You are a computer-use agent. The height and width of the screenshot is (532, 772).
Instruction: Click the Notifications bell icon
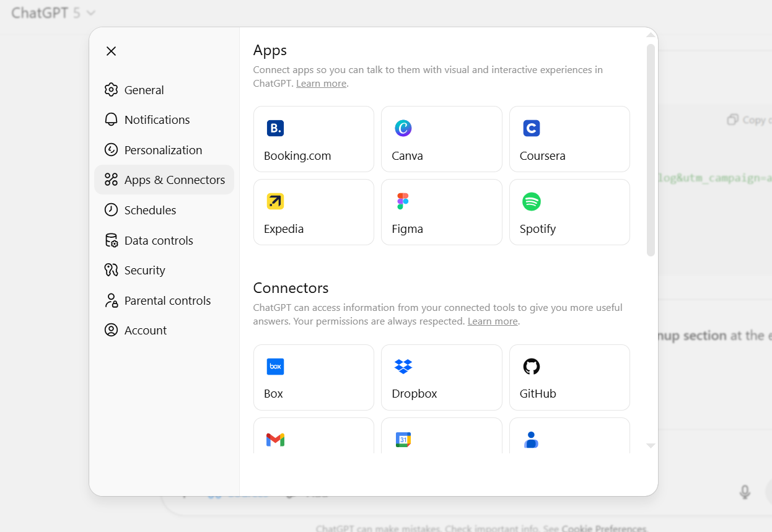tap(111, 120)
